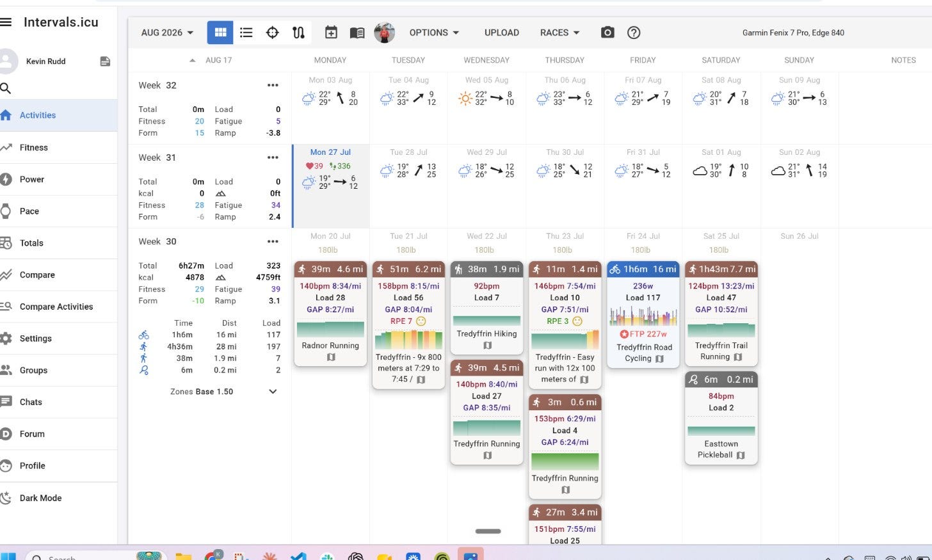Toggle Dark Mode in the sidebar

click(x=58, y=498)
